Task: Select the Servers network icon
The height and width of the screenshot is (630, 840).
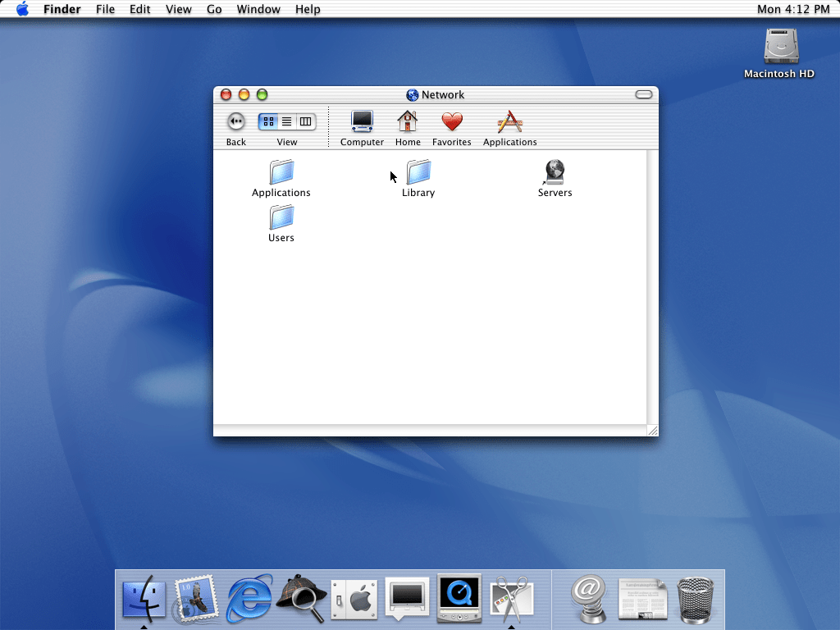Action: [x=555, y=172]
